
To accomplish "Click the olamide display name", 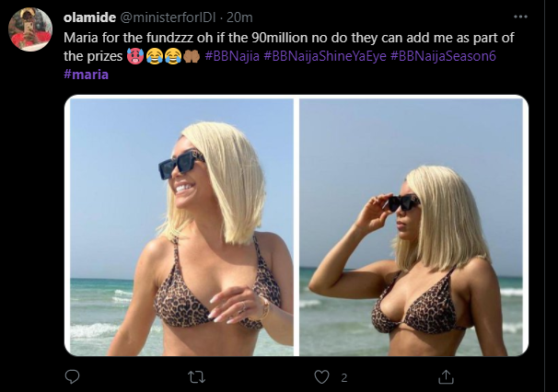I will click(x=89, y=17).
